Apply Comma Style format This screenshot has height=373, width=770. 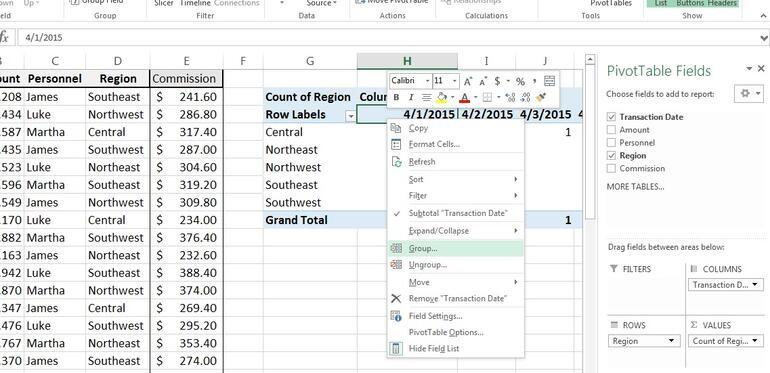[534, 81]
